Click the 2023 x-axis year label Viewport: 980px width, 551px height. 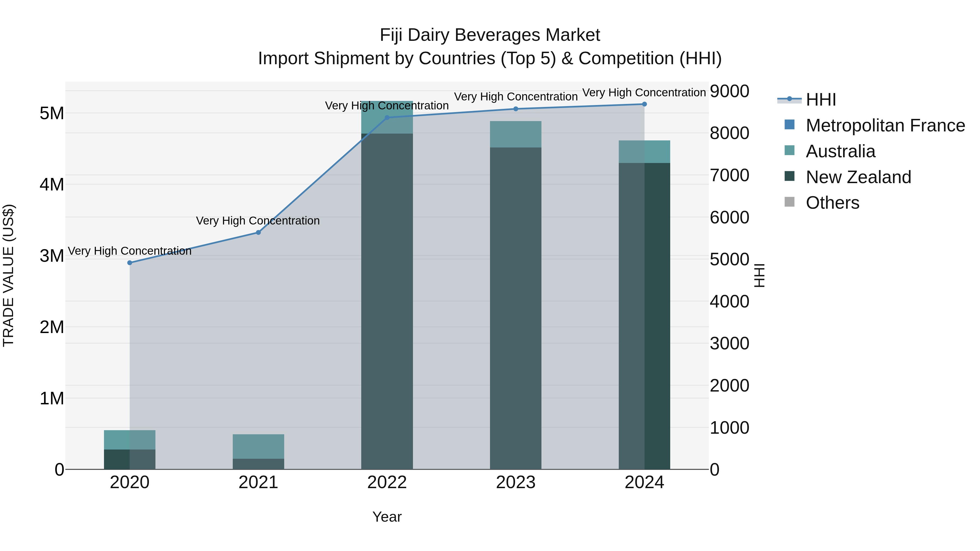[x=516, y=482]
